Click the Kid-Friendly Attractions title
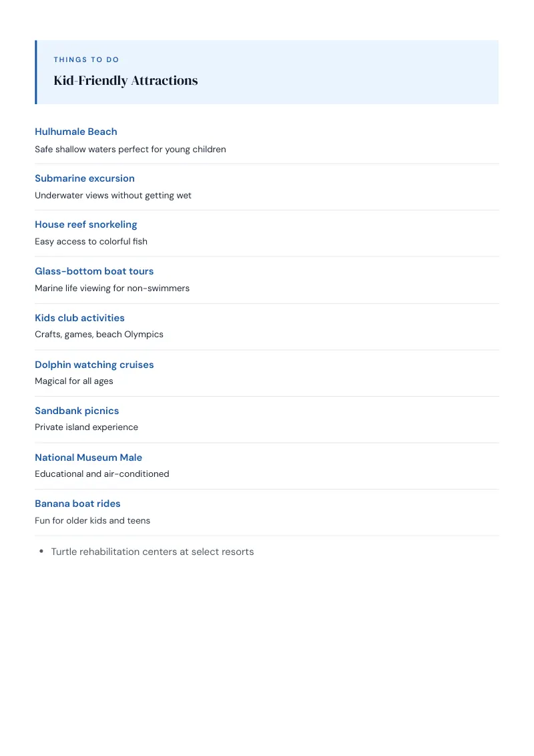Screen dimensions: 534x756 [125, 81]
